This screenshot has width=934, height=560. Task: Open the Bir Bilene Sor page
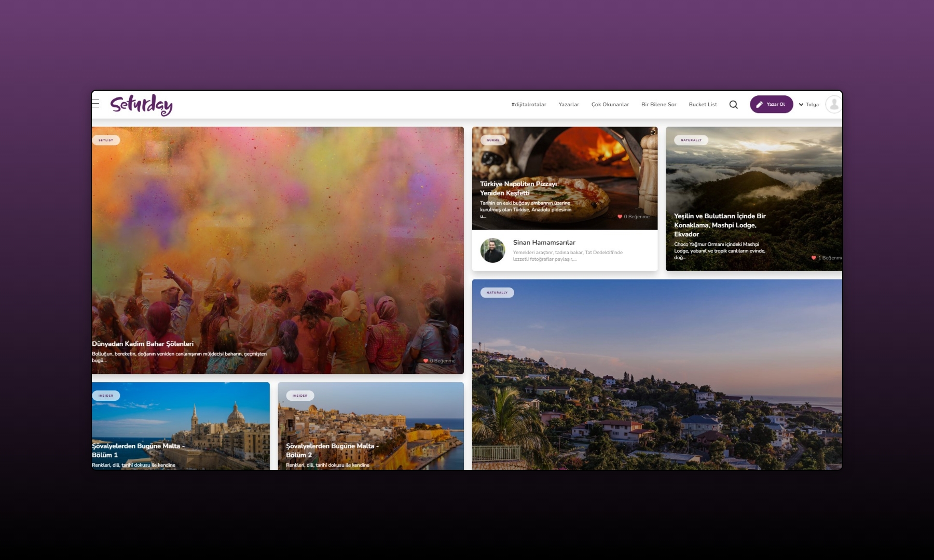pyautogui.click(x=658, y=105)
